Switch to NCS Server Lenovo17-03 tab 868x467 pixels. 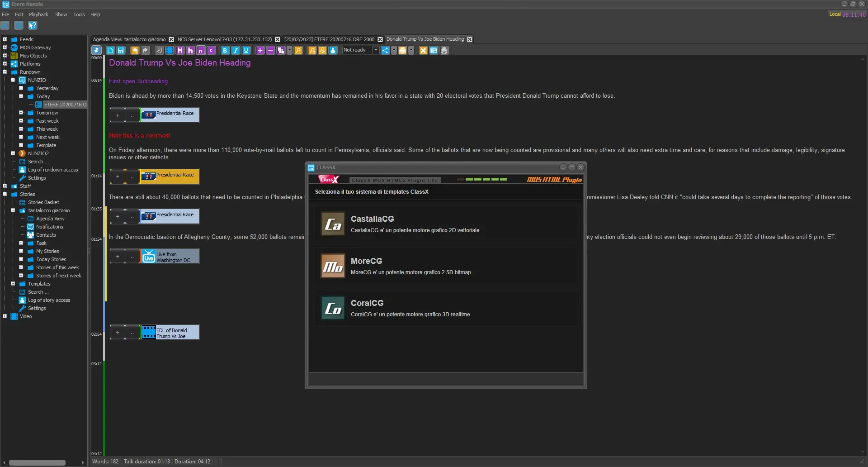(224, 39)
